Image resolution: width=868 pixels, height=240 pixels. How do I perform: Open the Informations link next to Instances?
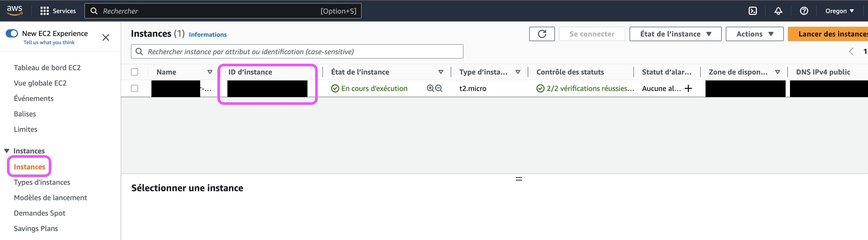(x=208, y=34)
